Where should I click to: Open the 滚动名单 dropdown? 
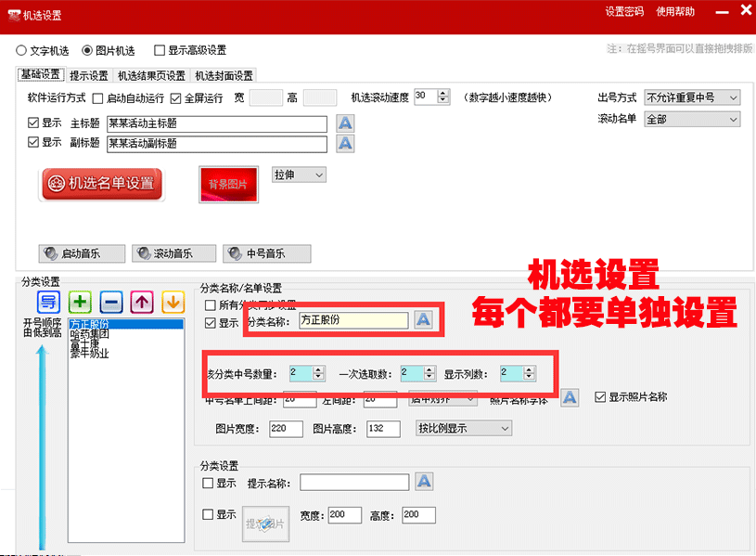692,120
